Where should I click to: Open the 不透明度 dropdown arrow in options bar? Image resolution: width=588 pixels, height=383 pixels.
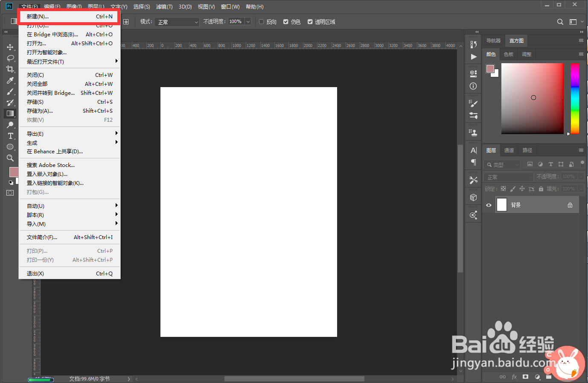tap(248, 21)
